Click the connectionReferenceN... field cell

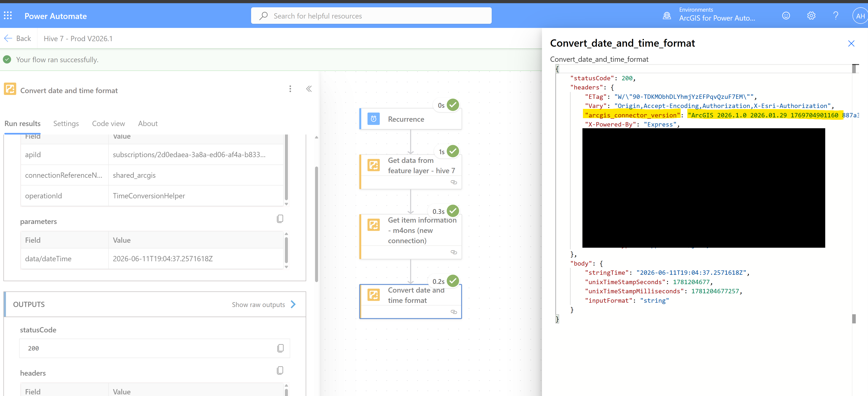[x=65, y=175]
